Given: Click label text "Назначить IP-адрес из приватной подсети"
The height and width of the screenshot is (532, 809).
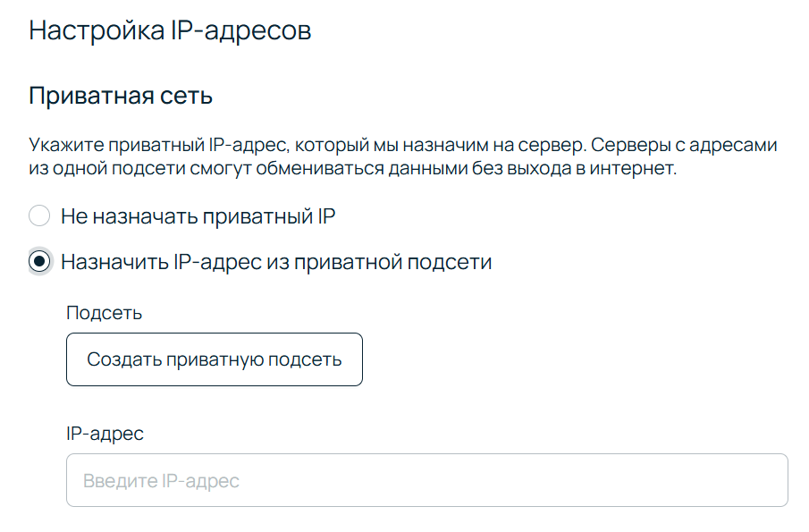Looking at the screenshot, I should click(x=276, y=262).
